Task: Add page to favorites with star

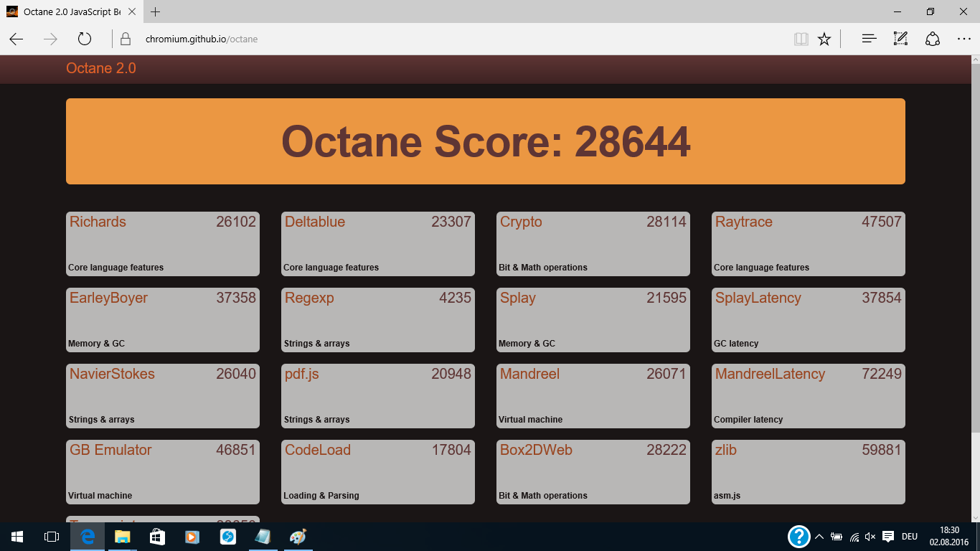Action: [x=824, y=39]
